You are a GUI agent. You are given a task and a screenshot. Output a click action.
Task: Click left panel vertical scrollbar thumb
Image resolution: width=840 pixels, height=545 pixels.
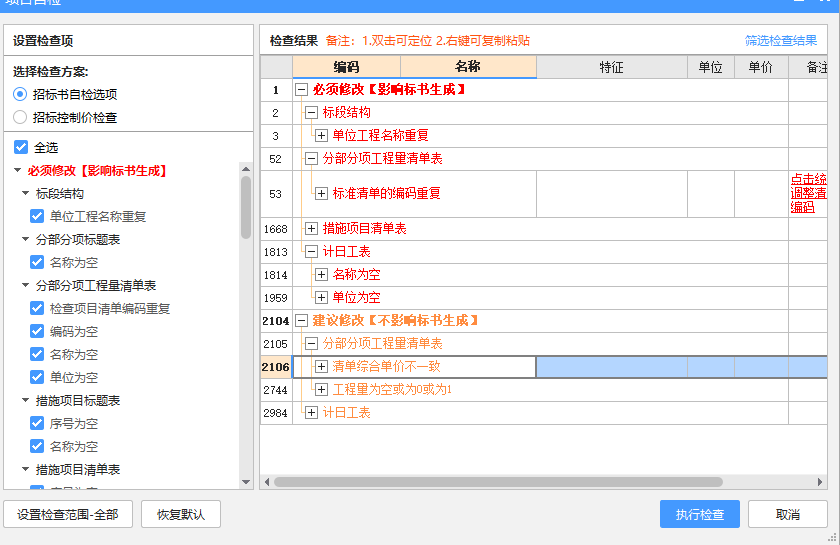point(246,207)
